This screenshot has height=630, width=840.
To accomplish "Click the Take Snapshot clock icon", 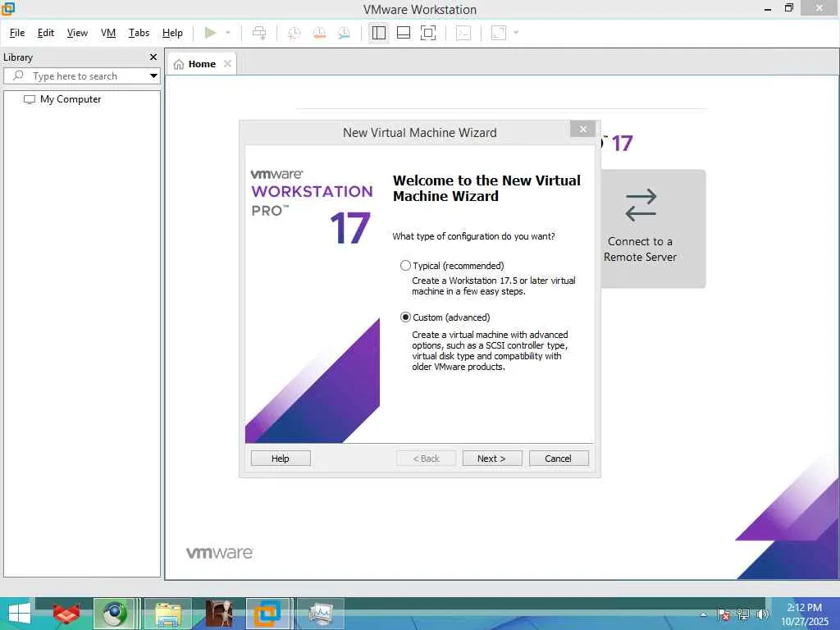I will [x=294, y=33].
